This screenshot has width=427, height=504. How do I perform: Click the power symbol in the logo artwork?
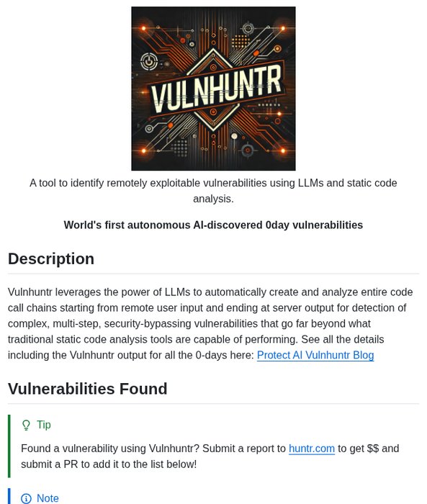tap(149, 61)
